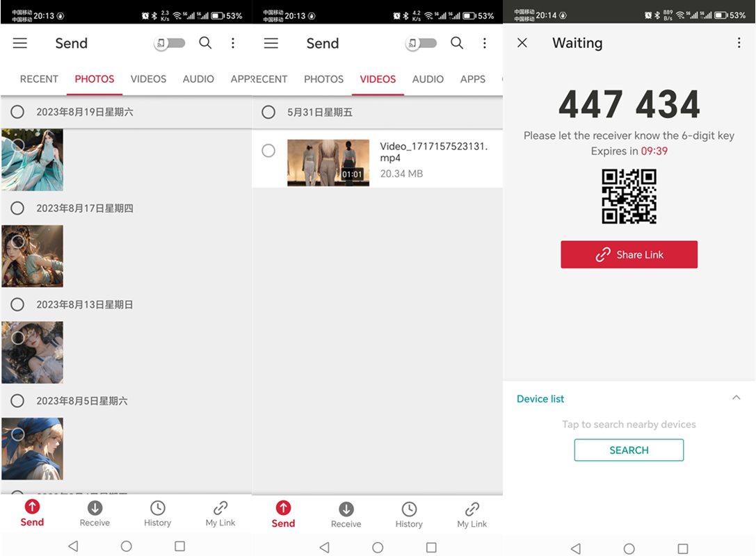Tap the Send icon on the Videos screen
The image size is (756, 556).
pyautogui.click(x=283, y=514)
